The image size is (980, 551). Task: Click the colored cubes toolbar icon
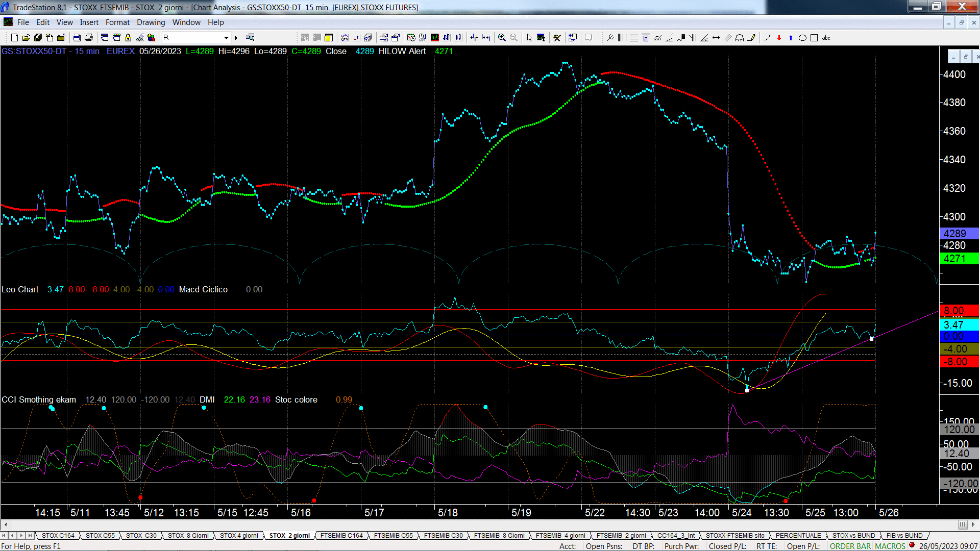pyautogui.click(x=151, y=37)
